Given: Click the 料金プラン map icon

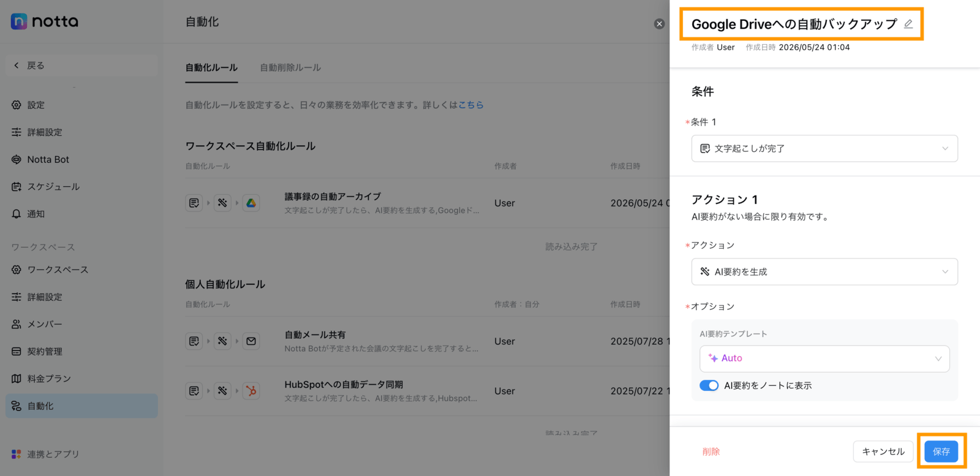Looking at the screenshot, I should pos(17,379).
